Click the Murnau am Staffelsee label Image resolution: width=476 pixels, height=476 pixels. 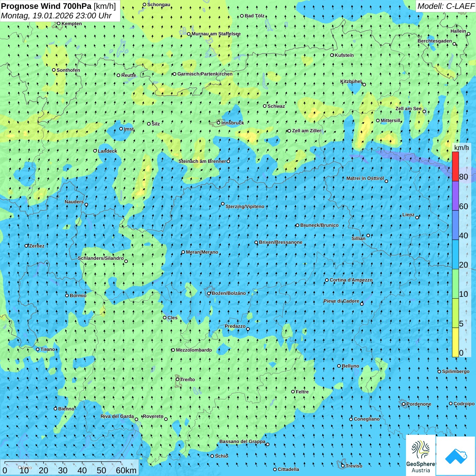[x=216, y=34]
